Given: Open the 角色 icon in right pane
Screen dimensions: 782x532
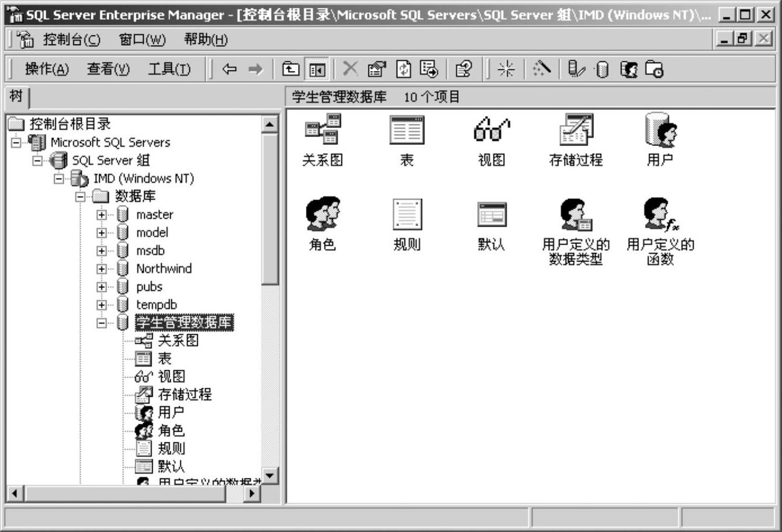Looking at the screenshot, I should click(x=323, y=214).
